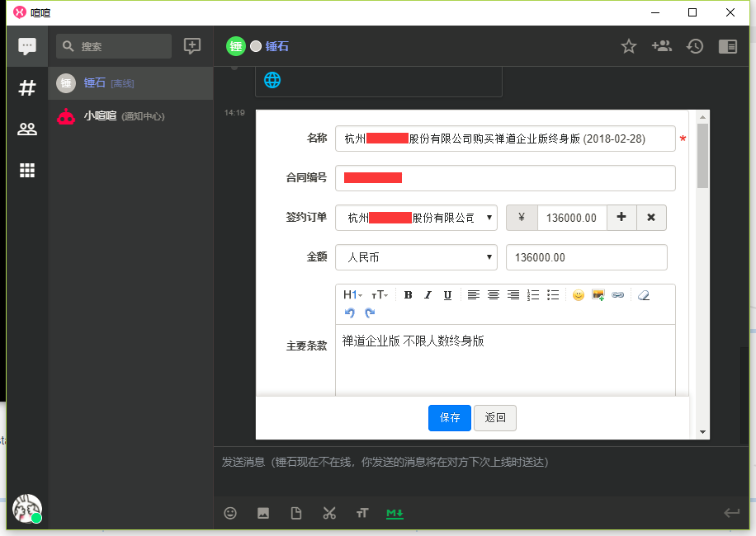Open the H1 heading dropdown
The image size is (756, 536).
pyautogui.click(x=352, y=294)
